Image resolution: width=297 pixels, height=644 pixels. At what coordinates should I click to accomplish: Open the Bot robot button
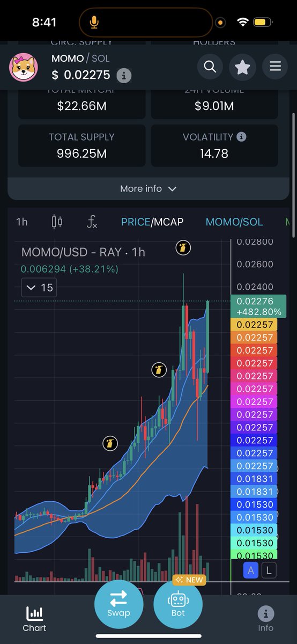click(178, 604)
